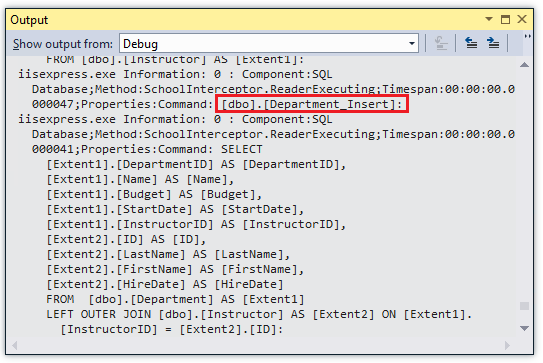Image resolution: width=543 pixels, height=363 pixels.
Task: Click the highlighted [dbo].[Department_Insert] text
Action: [312, 104]
